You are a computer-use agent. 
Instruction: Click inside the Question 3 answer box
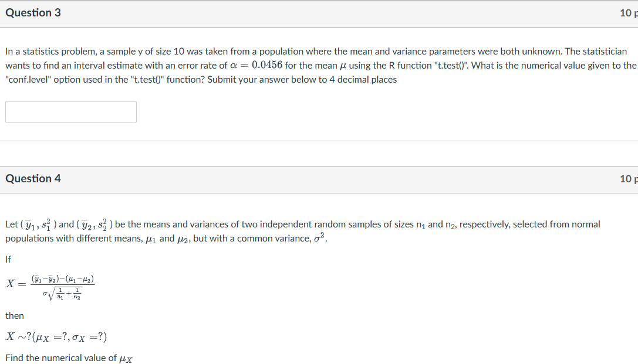click(x=70, y=111)
